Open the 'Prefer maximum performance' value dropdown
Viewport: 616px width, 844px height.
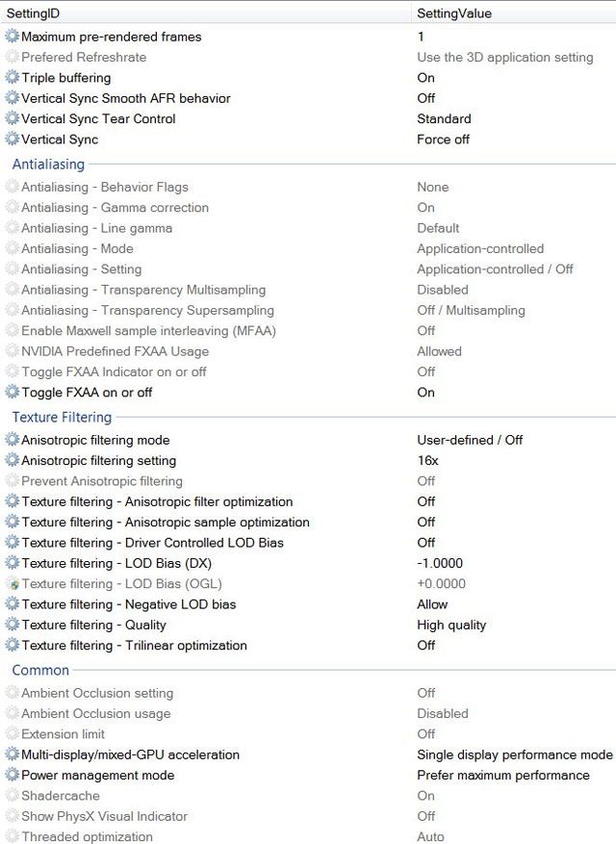coord(502,776)
